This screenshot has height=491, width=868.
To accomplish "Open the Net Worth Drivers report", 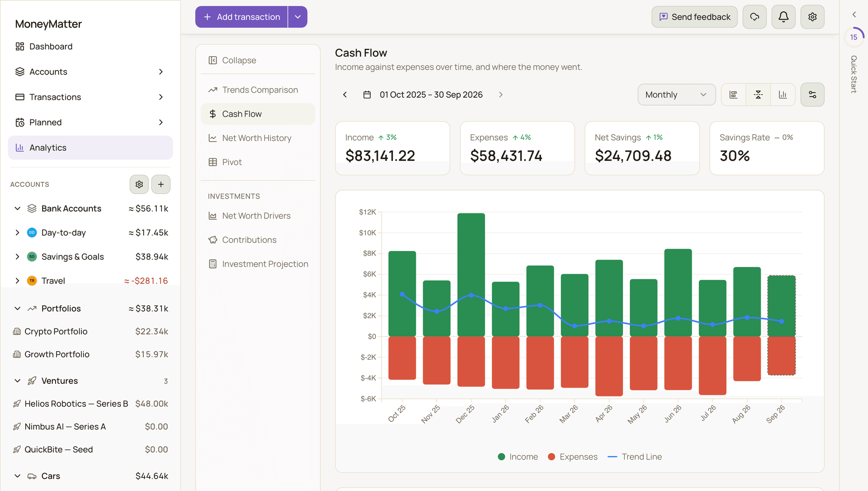I will (258, 216).
